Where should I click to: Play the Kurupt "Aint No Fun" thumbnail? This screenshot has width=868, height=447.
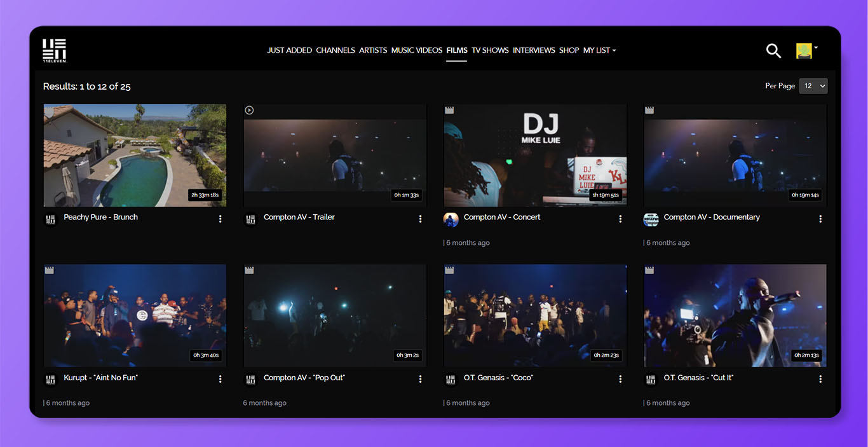135,315
